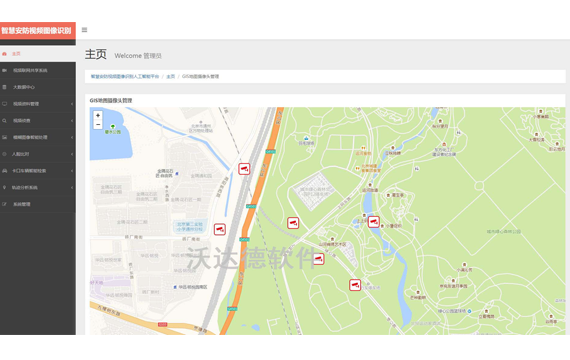Image resolution: width=570 pixels, height=360 pixels.
Task: Zoom out the map with minus button
Action: point(98,125)
